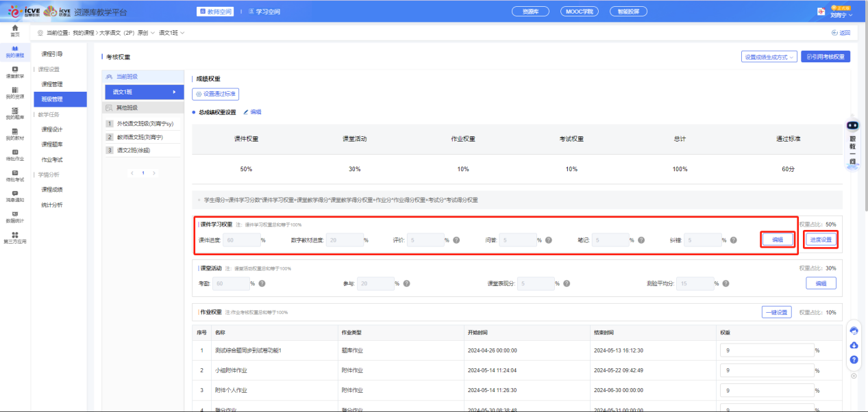
Task: Open the 刘青宇 user account dropdown
Action: coord(840,14)
